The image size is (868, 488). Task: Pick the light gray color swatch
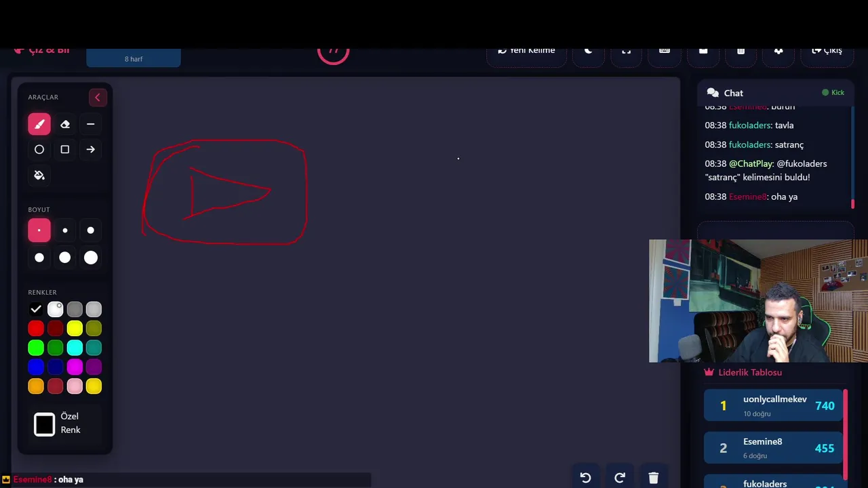[x=94, y=309]
